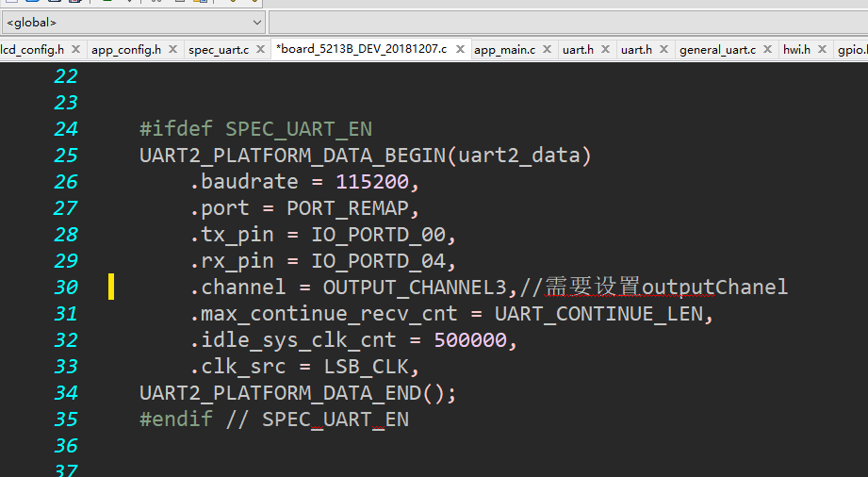Click 'UART2_PLATFORM_DATA_END' on line 34
The image size is (868, 477).
pyautogui.click(x=280, y=393)
